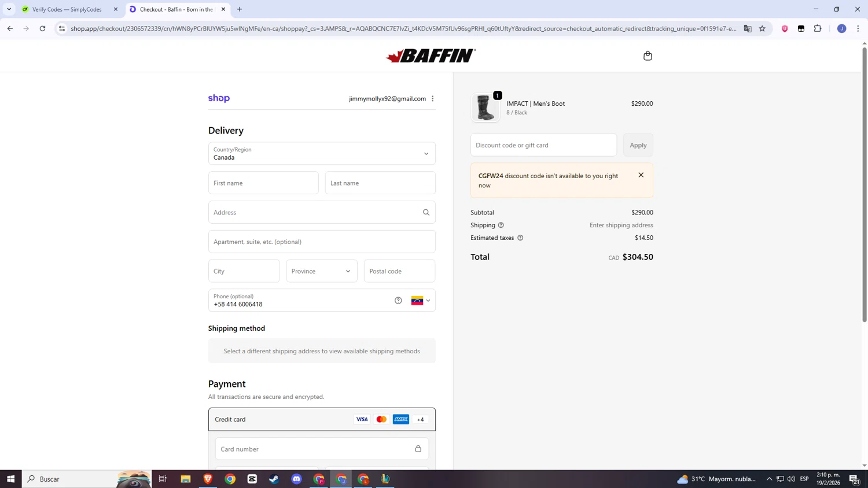Show hidden system tray icons
Viewport: 868px width, 488px height.
769,479
